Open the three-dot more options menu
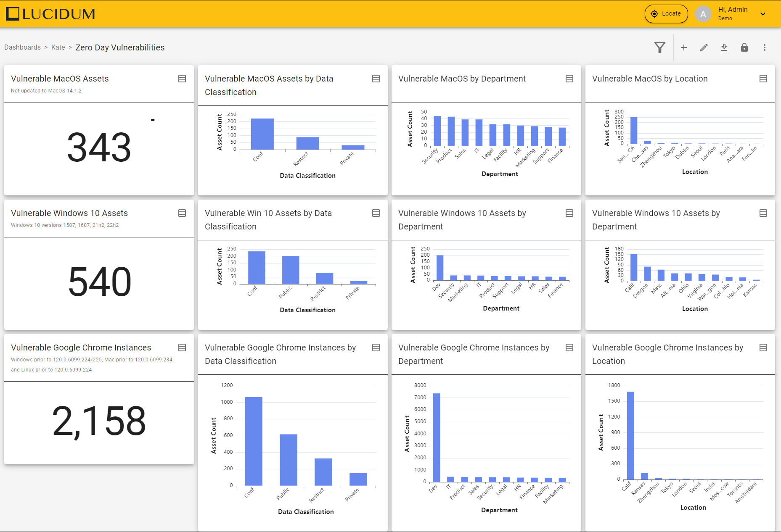 pos(765,47)
